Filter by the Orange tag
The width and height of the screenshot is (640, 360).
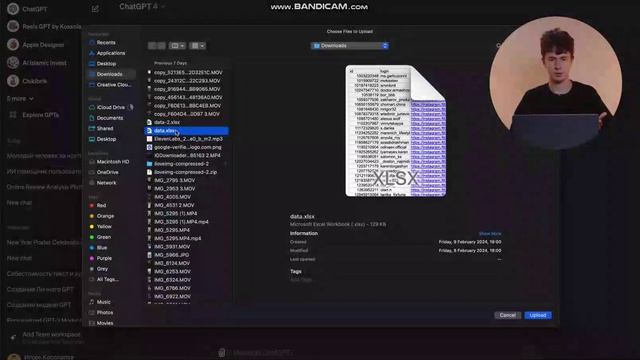[105, 216]
